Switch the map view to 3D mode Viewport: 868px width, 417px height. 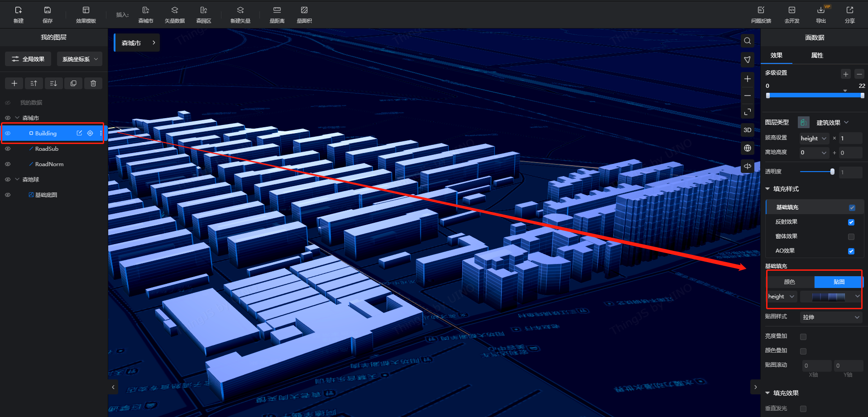point(747,130)
